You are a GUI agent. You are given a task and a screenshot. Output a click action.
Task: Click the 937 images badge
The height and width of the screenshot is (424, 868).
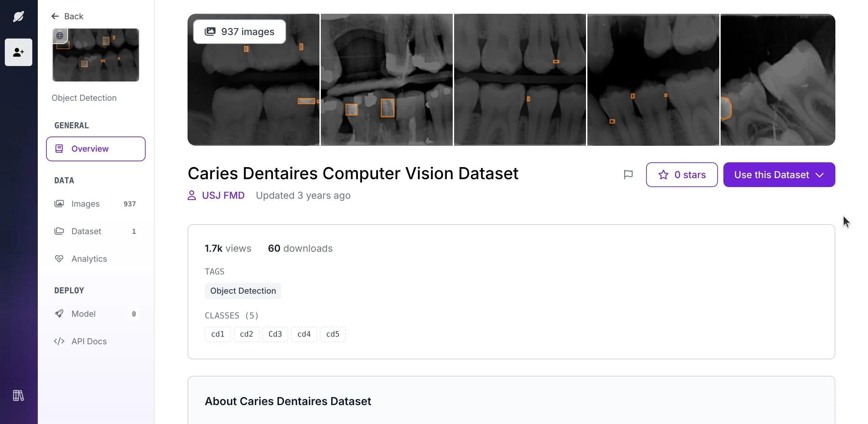point(239,31)
